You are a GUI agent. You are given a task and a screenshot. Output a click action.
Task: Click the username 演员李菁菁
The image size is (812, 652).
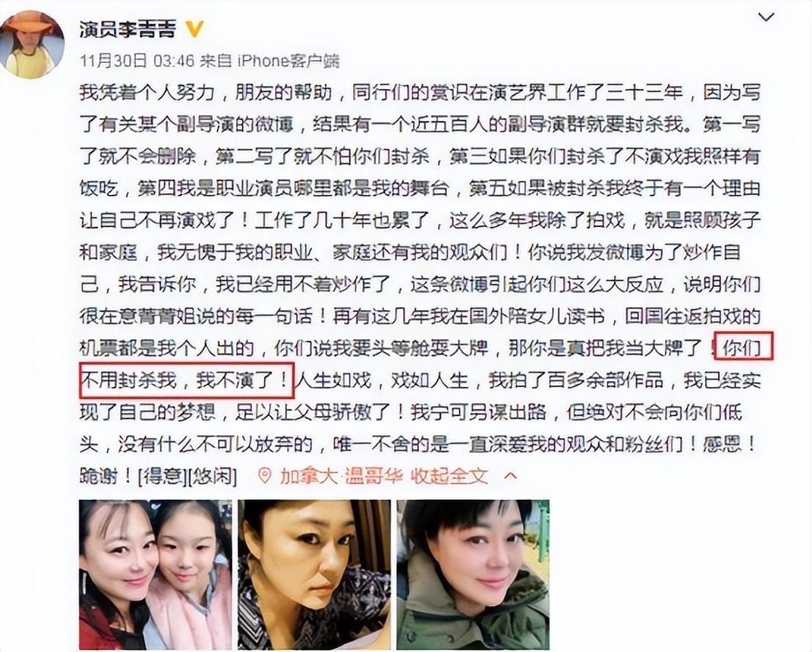pos(128,29)
